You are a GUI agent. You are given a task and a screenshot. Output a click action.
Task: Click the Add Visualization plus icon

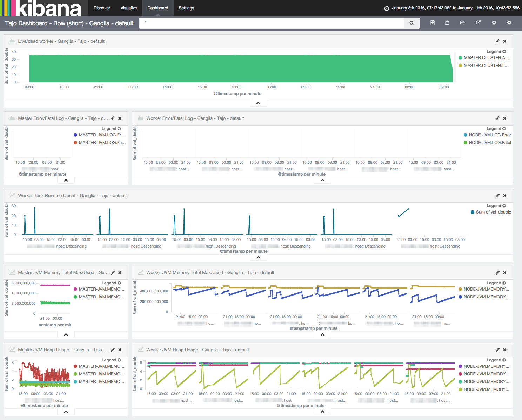click(494, 23)
